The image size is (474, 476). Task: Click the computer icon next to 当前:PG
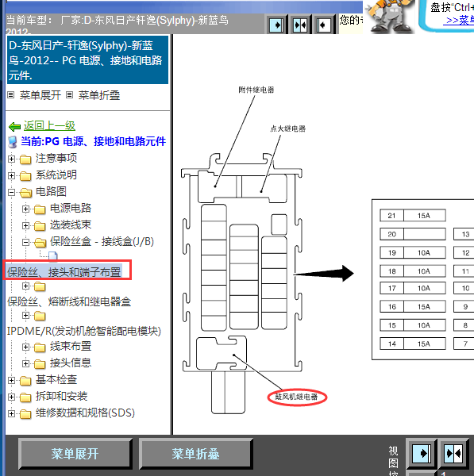coord(13,142)
